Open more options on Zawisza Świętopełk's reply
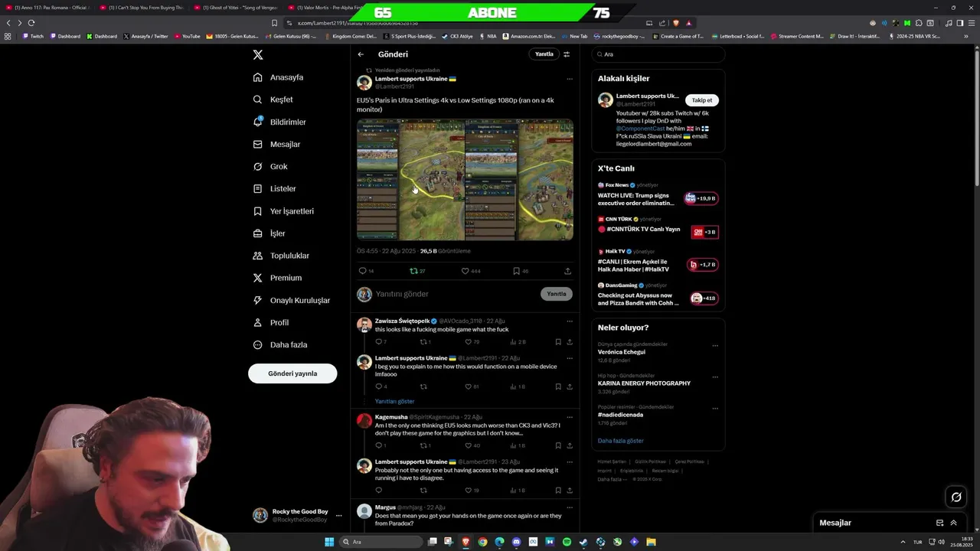The height and width of the screenshot is (551, 980). tap(569, 321)
